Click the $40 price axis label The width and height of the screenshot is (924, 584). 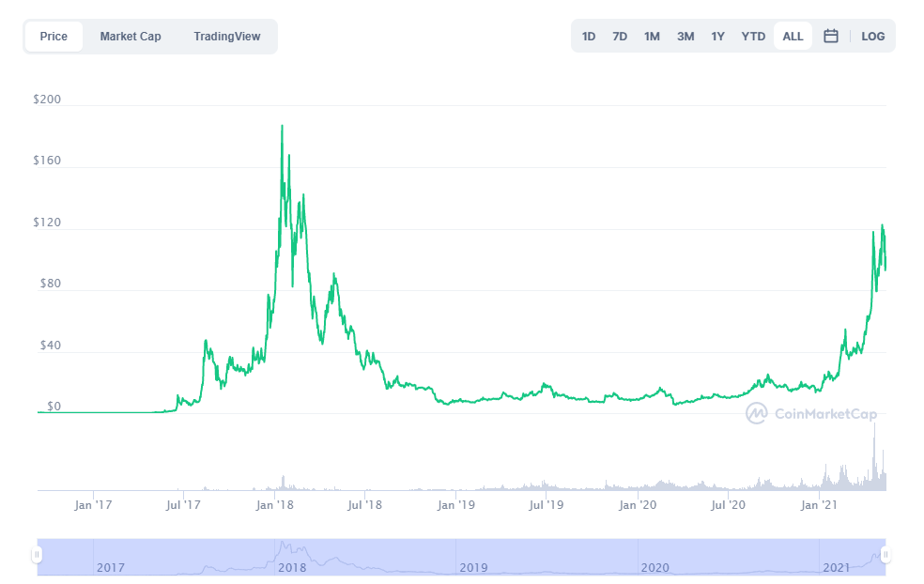click(x=50, y=346)
